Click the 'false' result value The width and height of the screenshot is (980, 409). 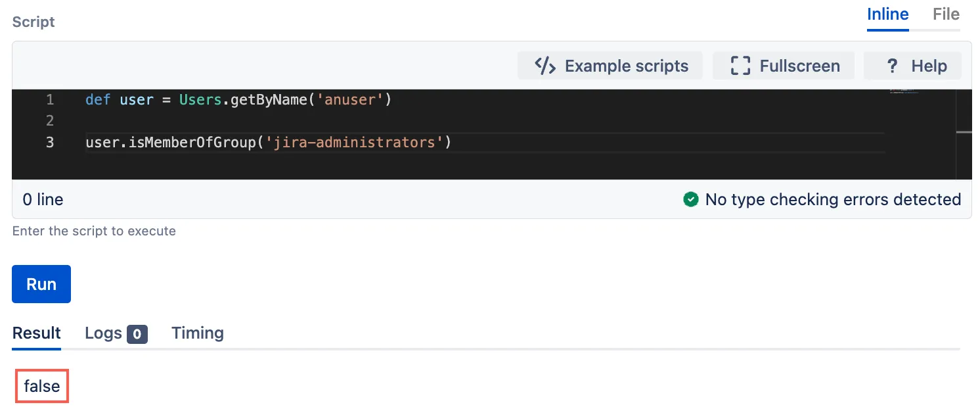(x=42, y=386)
